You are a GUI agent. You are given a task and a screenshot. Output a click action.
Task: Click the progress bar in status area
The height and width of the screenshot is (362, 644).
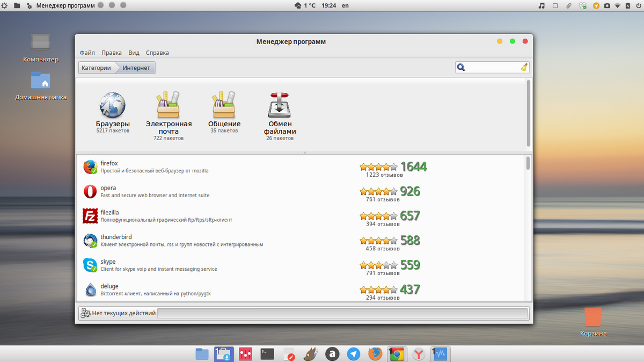pos(343,313)
